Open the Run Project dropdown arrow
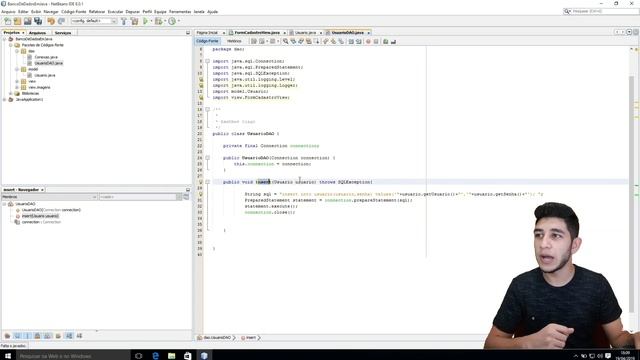The image size is (640, 360). (x=151, y=21)
